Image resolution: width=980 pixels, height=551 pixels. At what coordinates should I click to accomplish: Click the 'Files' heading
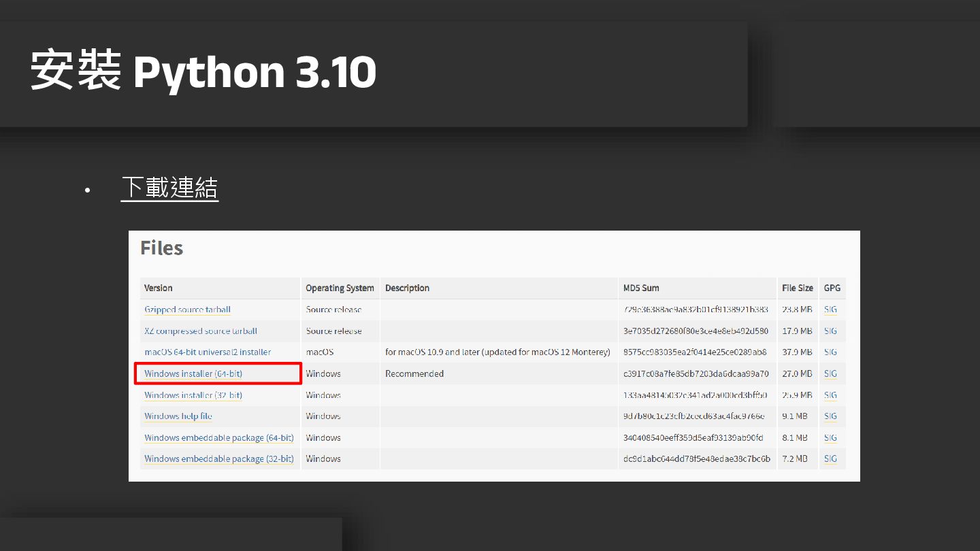(x=162, y=248)
